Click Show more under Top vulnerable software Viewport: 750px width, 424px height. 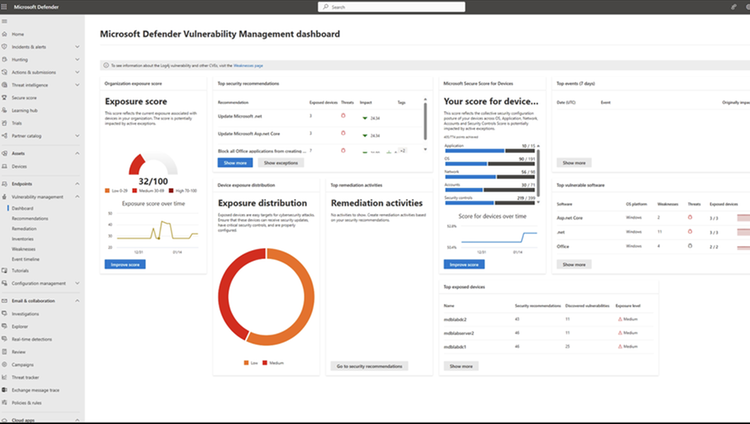point(574,264)
